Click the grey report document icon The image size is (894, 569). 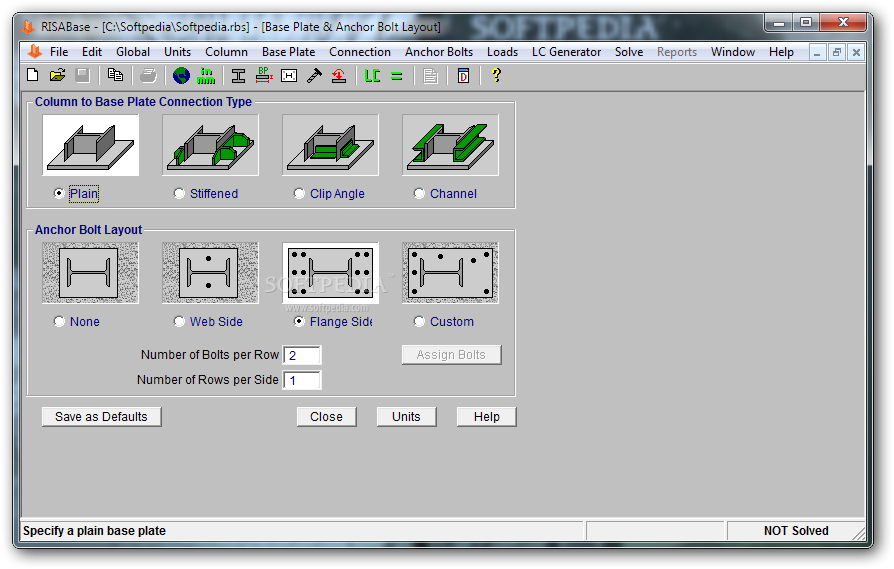pyautogui.click(x=430, y=75)
